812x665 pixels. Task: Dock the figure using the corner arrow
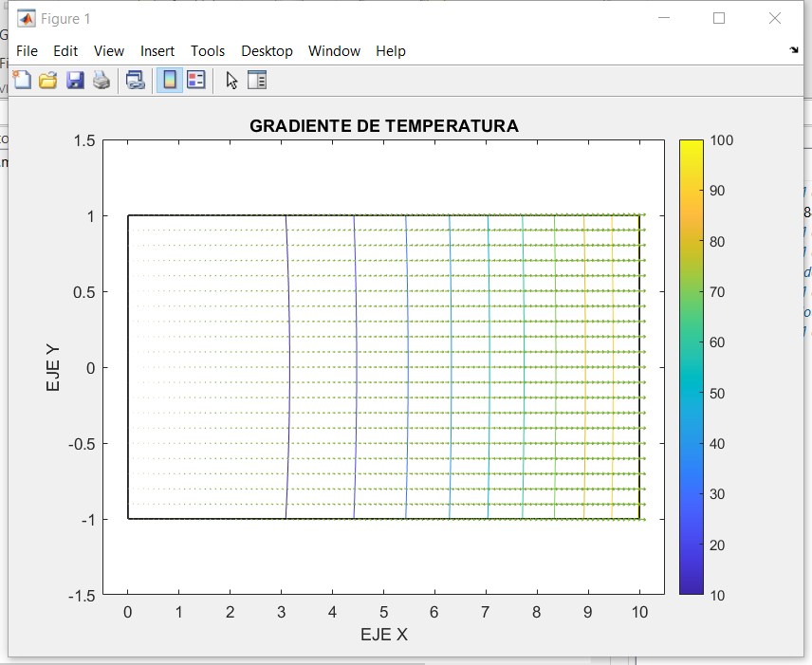[x=794, y=49]
